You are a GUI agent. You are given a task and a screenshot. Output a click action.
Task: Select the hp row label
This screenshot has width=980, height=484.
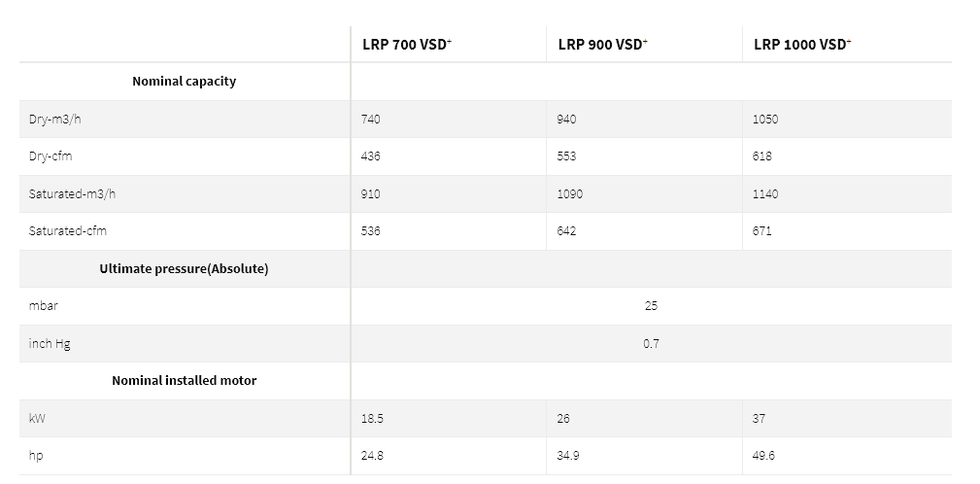(x=36, y=456)
